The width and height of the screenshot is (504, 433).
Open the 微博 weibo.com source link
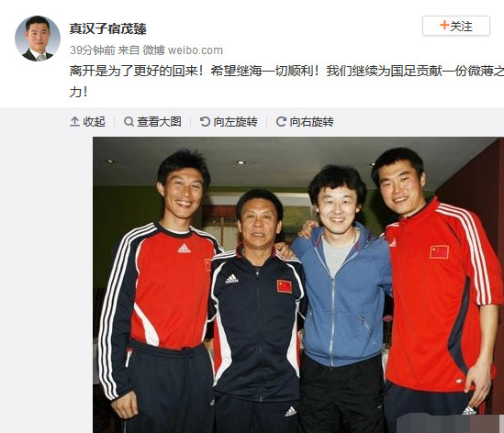[x=183, y=50]
